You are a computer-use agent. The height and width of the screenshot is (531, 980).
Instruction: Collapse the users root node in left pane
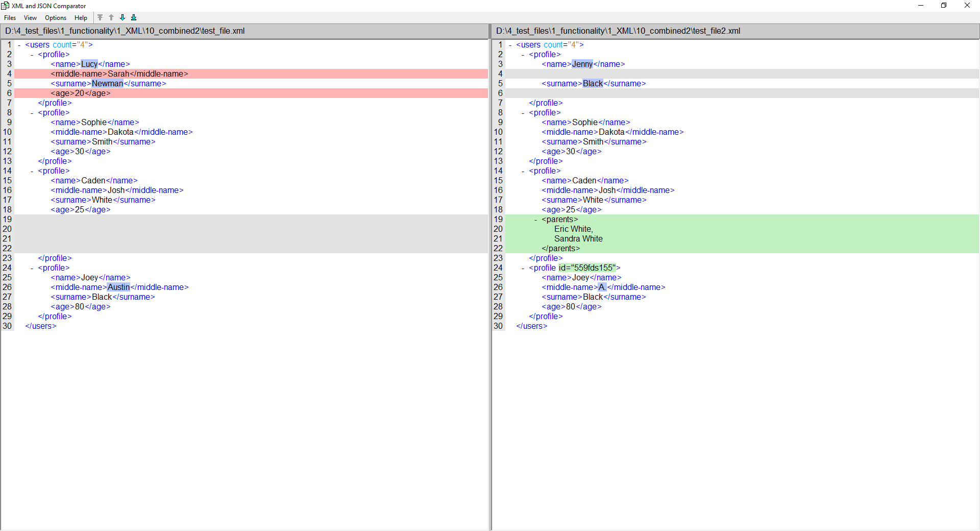[19, 45]
